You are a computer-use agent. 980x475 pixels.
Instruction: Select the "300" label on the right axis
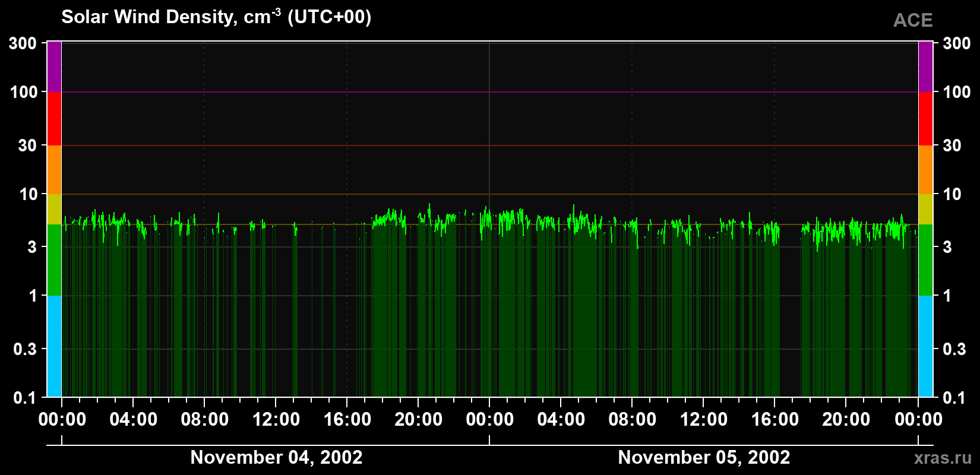[957, 43]
